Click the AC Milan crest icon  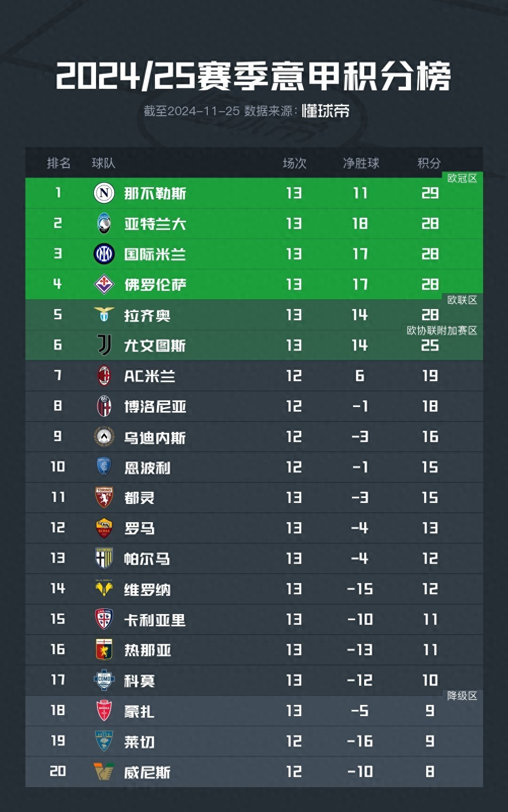[x=104, y=376]
